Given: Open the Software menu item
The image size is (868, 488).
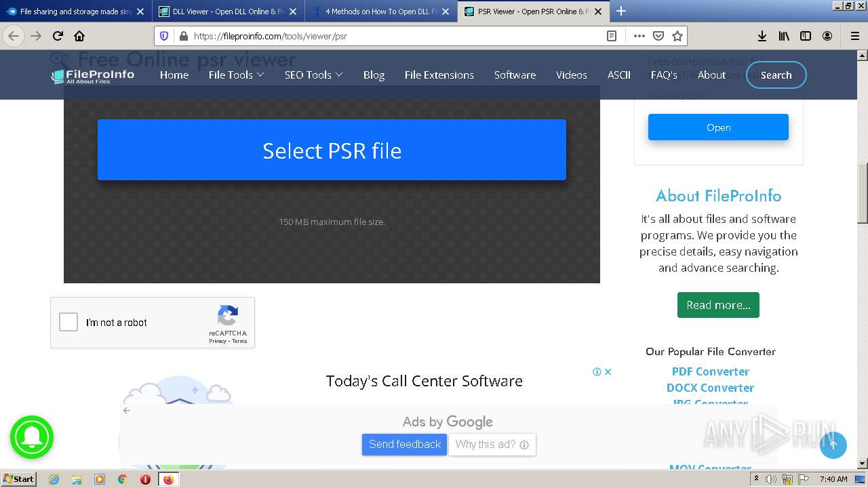Looking at the screenshot, I should click(x=515, y=75).
